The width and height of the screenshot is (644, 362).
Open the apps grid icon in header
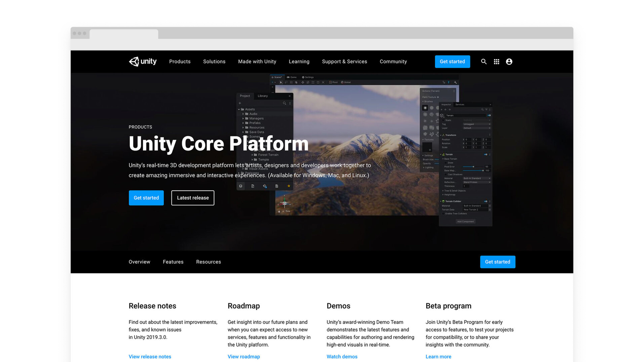coord(496,62)
